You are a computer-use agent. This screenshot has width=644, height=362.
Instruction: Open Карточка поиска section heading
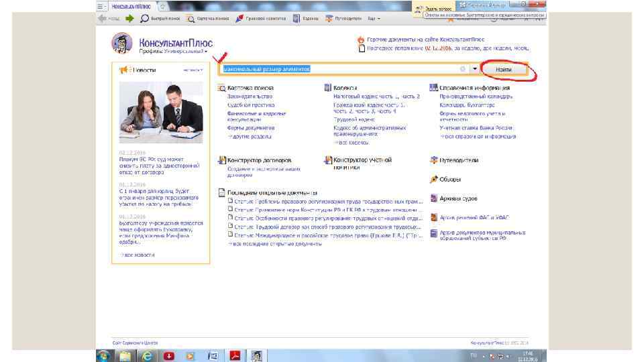pyautogui.click(x=250, y=88)
